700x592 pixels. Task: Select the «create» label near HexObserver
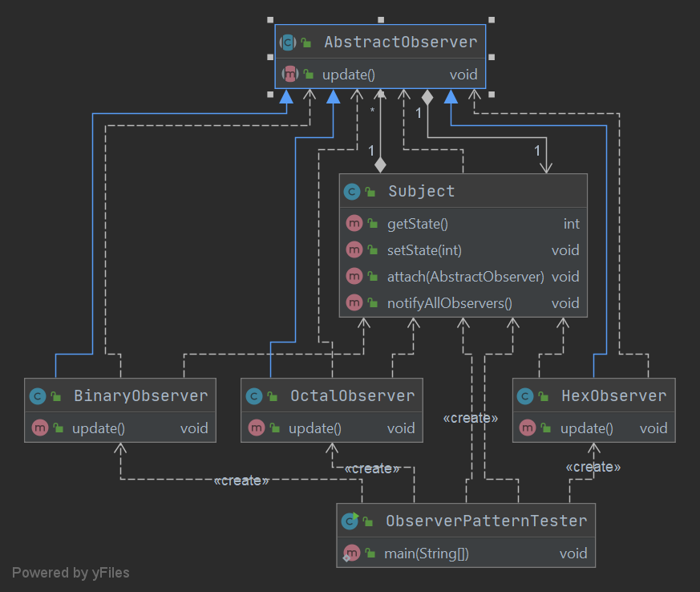593,466
